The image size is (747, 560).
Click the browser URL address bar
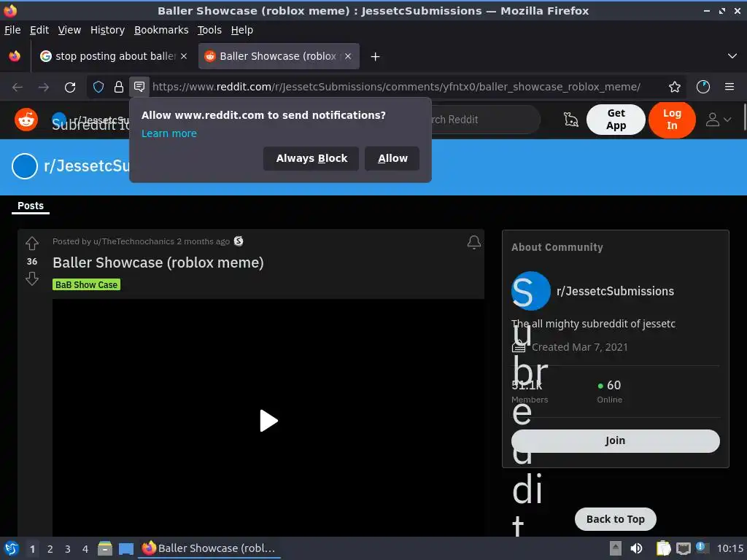click(396, 87)
